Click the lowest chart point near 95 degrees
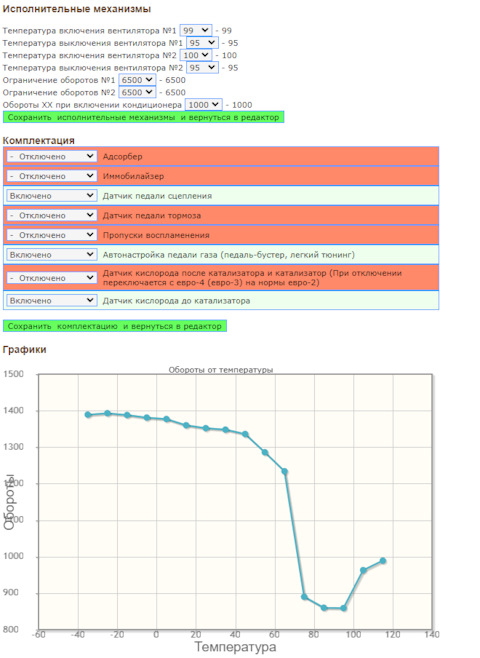 tap(344, 608)
